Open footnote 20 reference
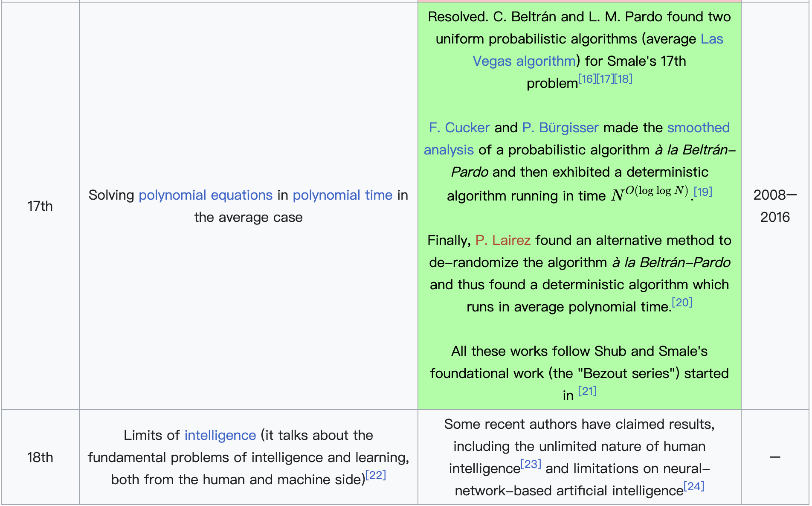Image resolution: width=812 pixels, height=506 pixels. point(682,302)
